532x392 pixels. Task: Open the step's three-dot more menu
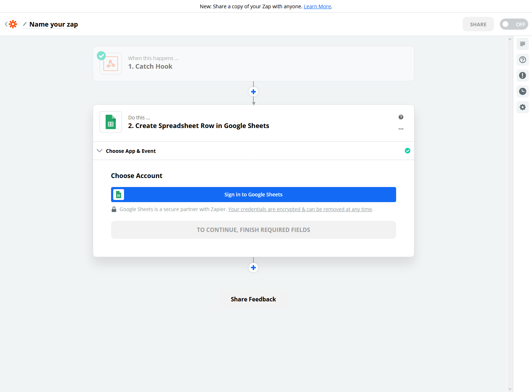point(401,129)
